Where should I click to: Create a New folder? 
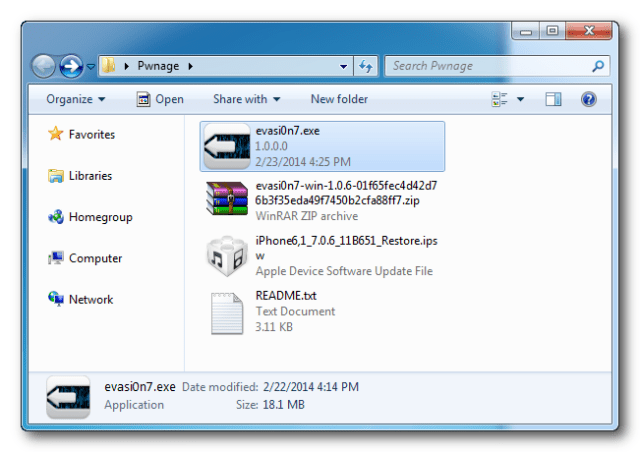click(339, 99)
